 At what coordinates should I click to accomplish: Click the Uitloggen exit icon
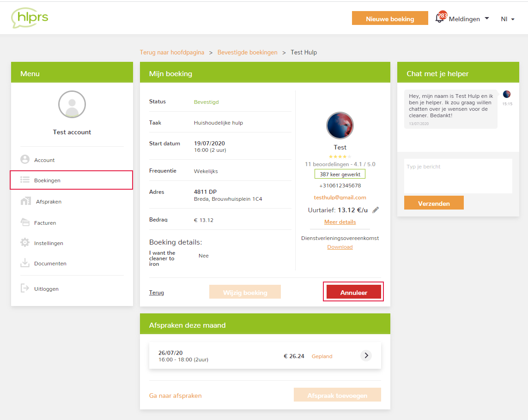coord(25,288)
